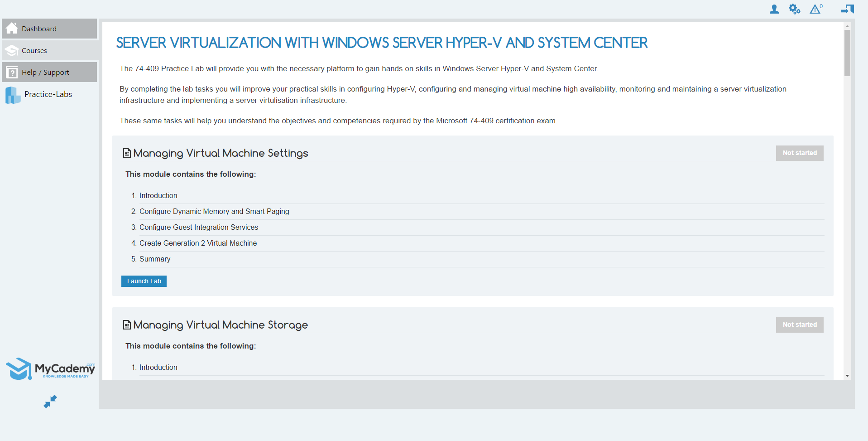This screenshot has width=868, height=441.
Task: Log out using the exit door icon
Action: point(847,9)
